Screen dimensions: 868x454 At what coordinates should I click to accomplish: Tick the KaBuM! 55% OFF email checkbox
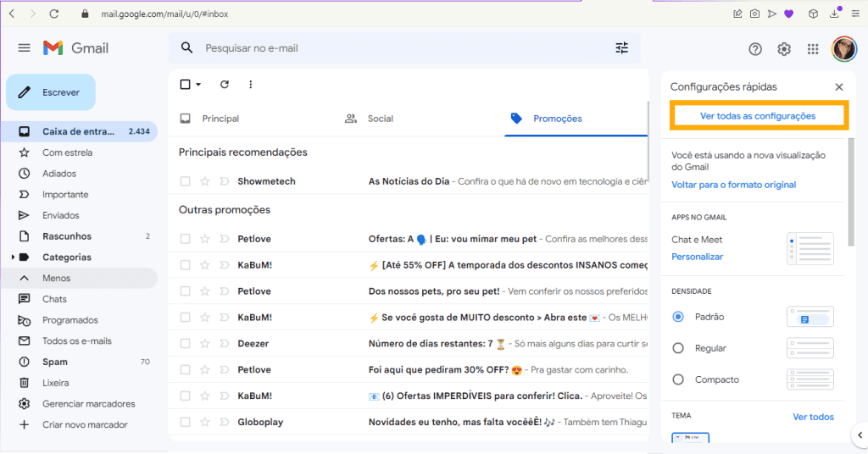185,265
